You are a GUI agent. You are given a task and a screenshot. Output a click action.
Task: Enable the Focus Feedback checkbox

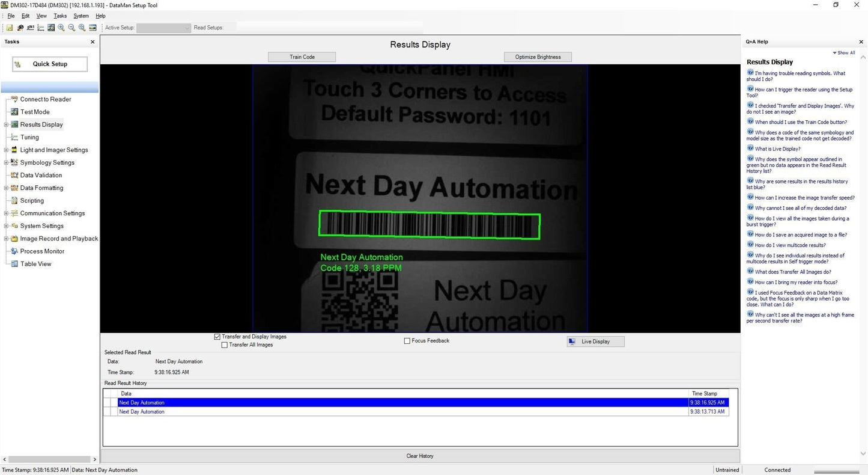(x=407, y=341)
